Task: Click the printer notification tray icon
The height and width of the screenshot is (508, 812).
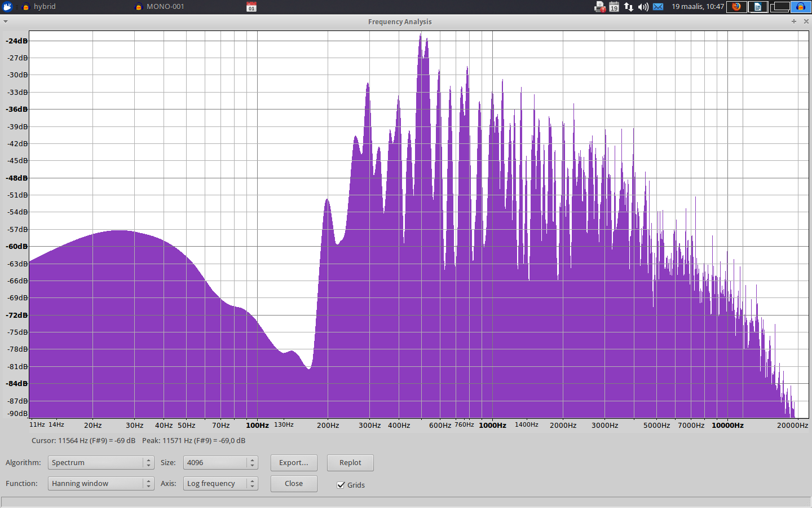Action: coord(599,7)
